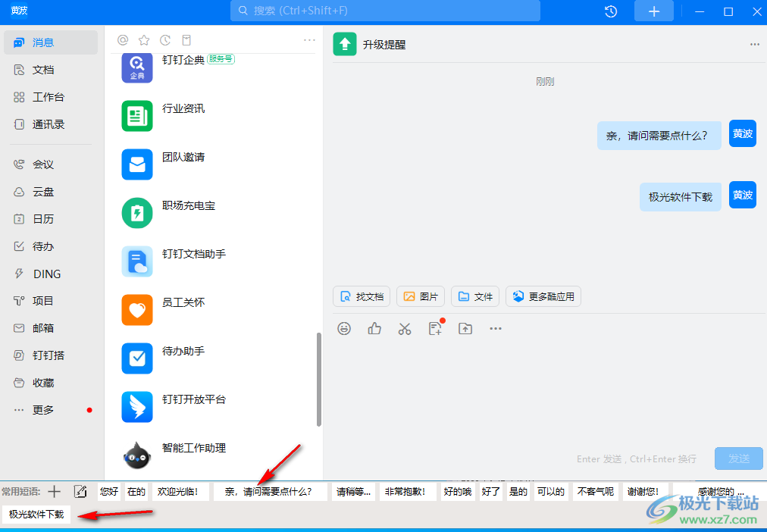Insert the phrase 谢谢您!
This screenshot has width=767, height=532.
click(645, 491)
